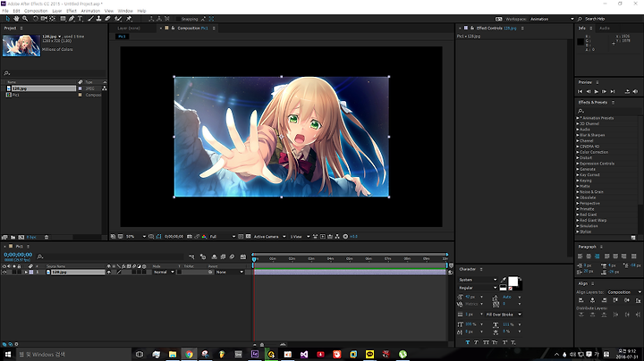The image size is (644, 361).
Task: Click current time 0;00;00;00 in timeline
Action: coord(18,255)
